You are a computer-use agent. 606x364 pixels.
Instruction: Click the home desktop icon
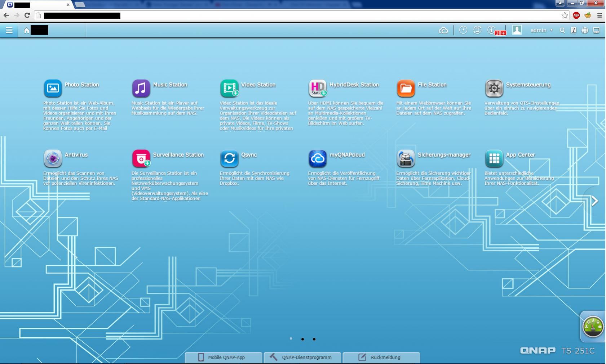click(26, 31)
